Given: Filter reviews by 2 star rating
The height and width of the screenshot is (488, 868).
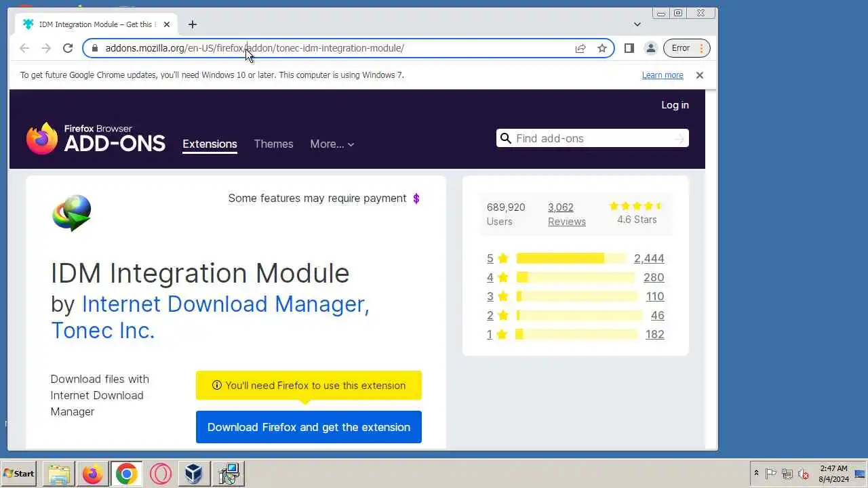Looking at the screenshot, I should [x=497, y=315].
